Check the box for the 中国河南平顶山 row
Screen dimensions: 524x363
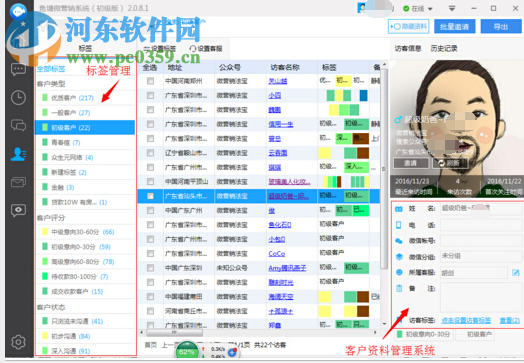[150, 182]
